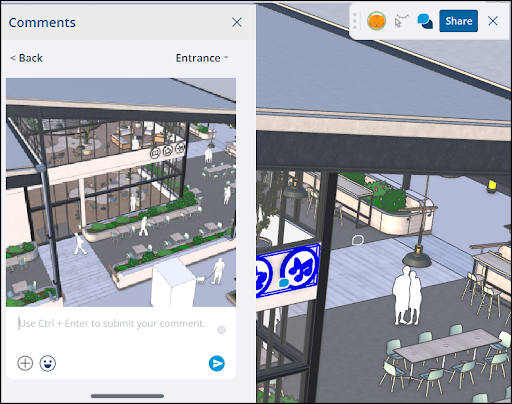The image size is (512, 404).
Task: Add attachment with the plus circle icon
Action: 25,363
